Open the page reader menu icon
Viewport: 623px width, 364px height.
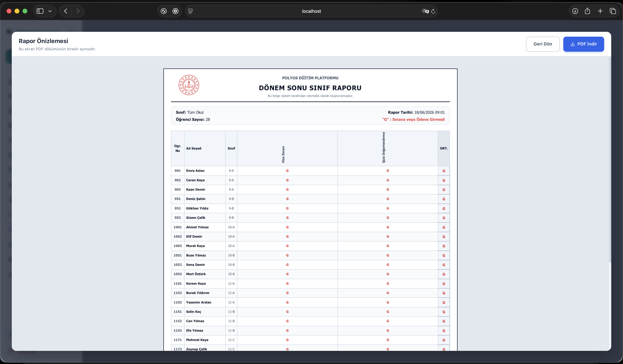[190, 11]
